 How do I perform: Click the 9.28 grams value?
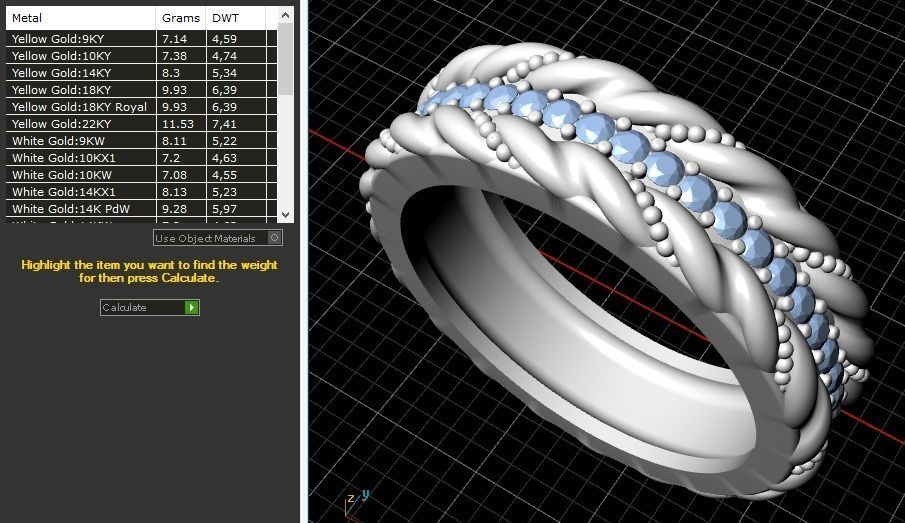[174, 209]
